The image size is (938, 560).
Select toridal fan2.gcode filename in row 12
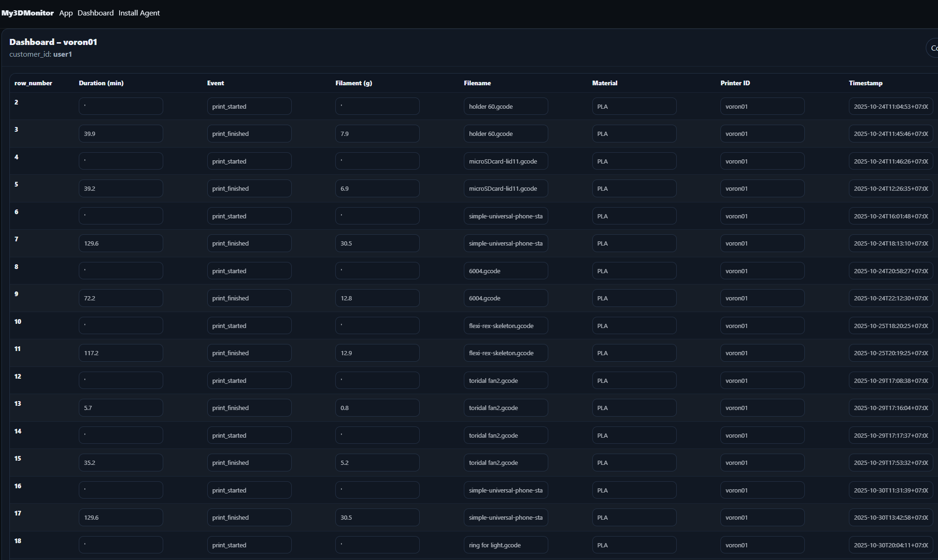click(506, 380)
